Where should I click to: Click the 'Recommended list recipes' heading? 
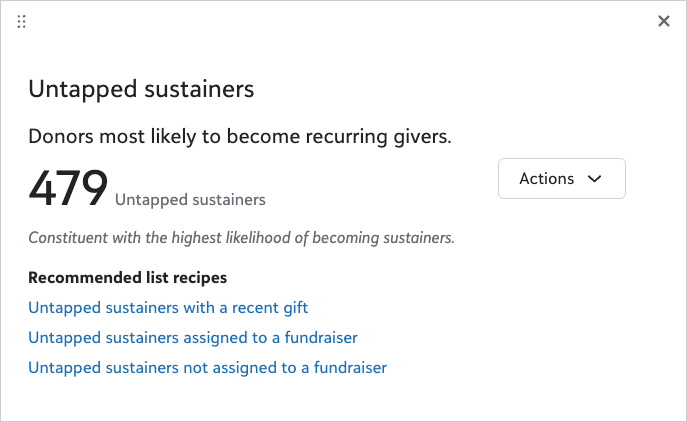127,278
